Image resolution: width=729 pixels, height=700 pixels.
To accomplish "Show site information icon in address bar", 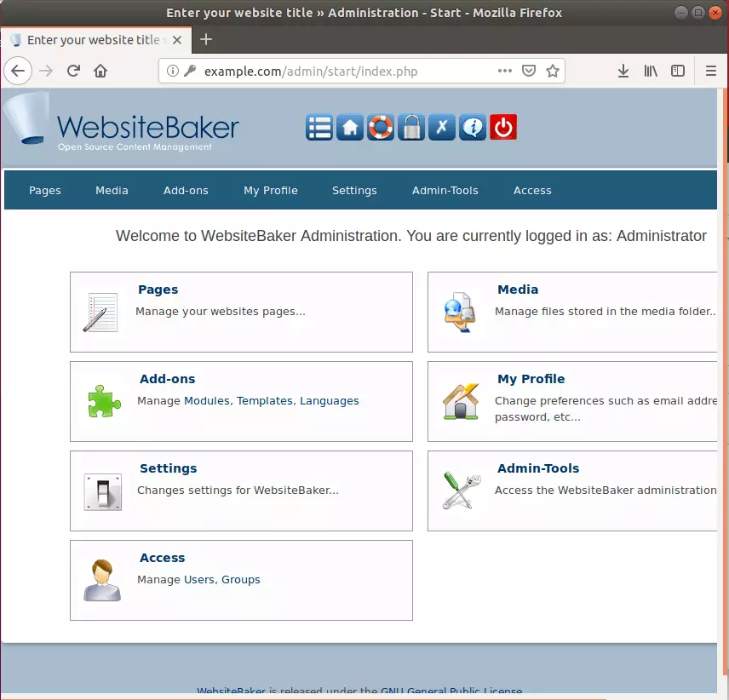I will click(173, 72).
